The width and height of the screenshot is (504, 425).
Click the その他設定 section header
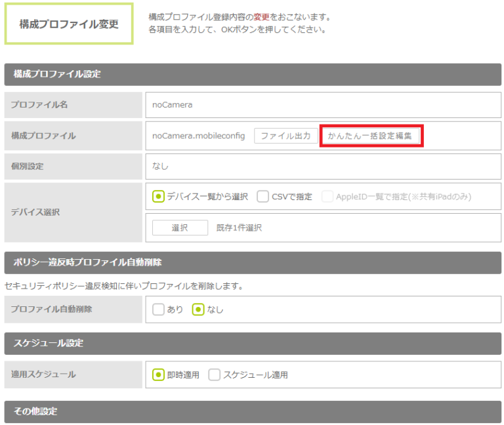pos(253,411)
